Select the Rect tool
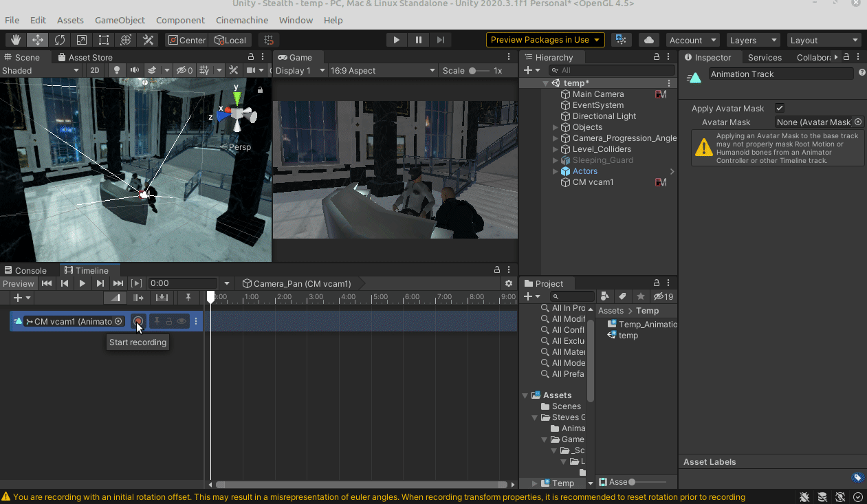 click(x=104, y=40)
